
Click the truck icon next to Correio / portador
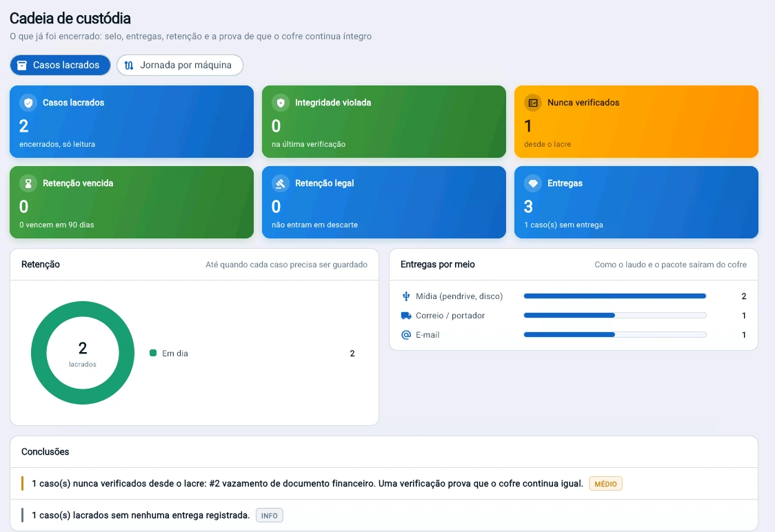click(x=406, y=316)
